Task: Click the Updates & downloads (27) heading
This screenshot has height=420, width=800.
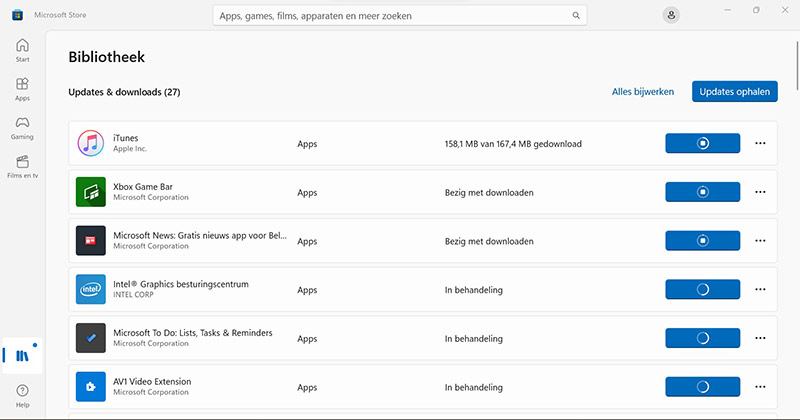Action: [x=124, y=92]
